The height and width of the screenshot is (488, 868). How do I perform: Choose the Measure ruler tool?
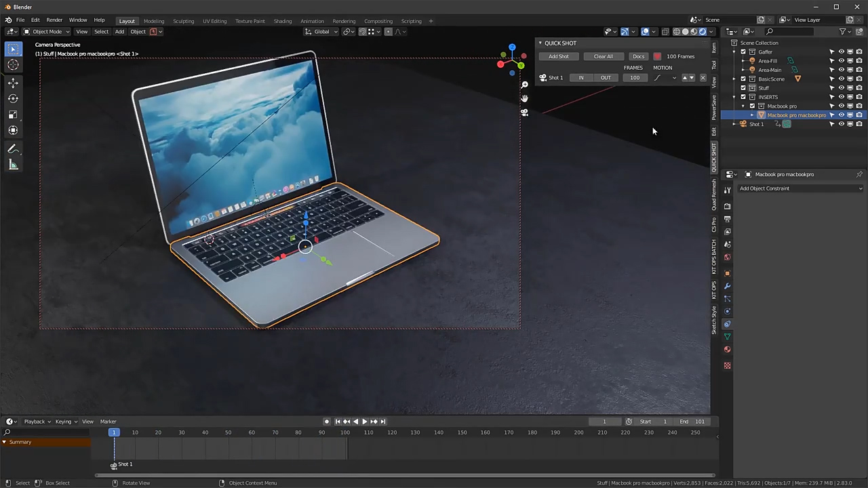[13, 165]
